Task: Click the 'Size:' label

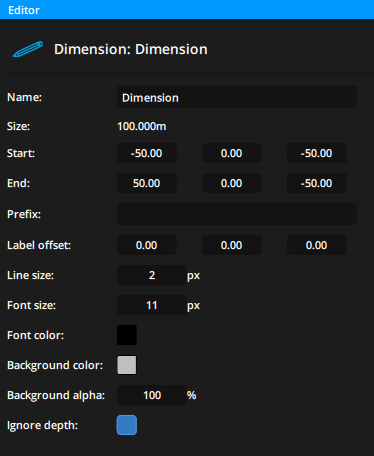Action: tap(18, 126)
